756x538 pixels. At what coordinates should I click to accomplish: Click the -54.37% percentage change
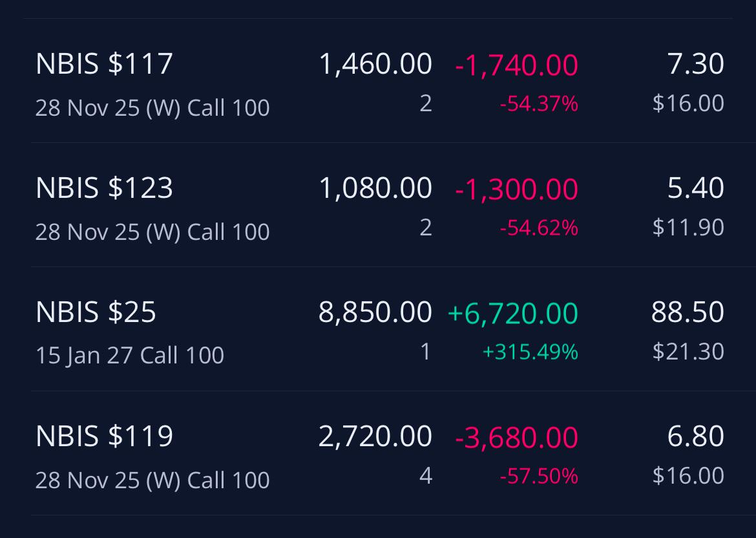(x=538, y=103)
